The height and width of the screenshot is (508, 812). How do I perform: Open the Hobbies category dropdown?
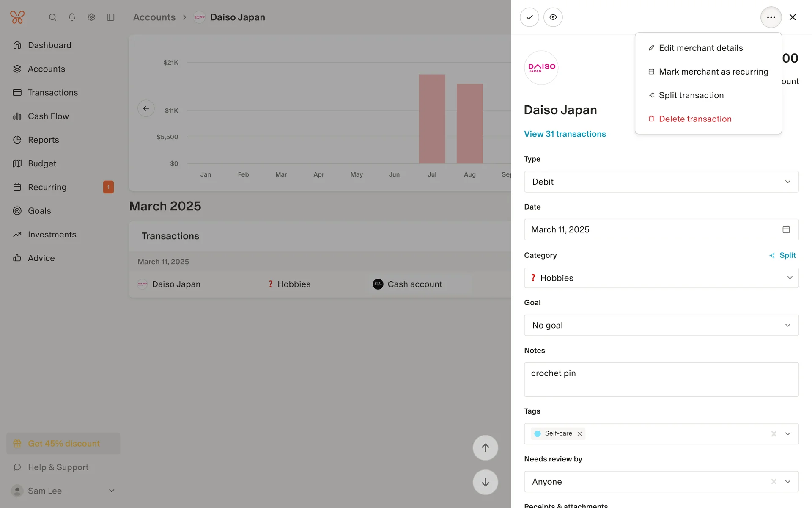click(661, 278)
